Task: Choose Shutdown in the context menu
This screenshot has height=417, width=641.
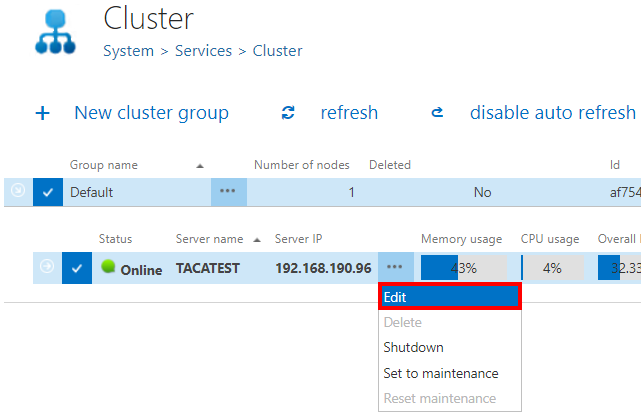Action: coord(414,347)
